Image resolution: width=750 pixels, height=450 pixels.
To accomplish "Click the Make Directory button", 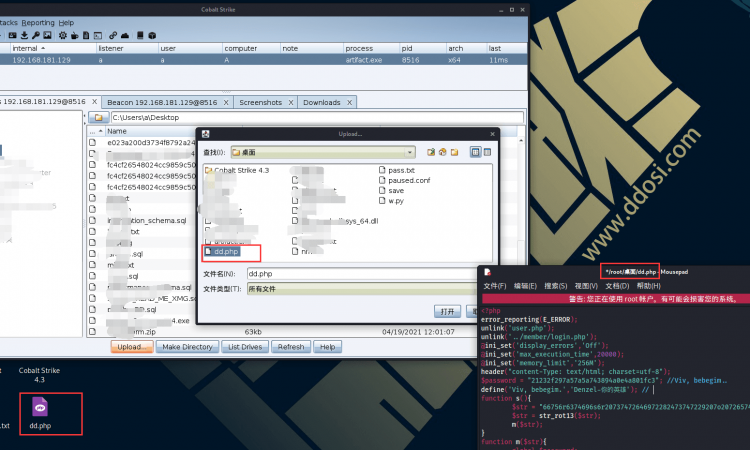I will point(187,347).
